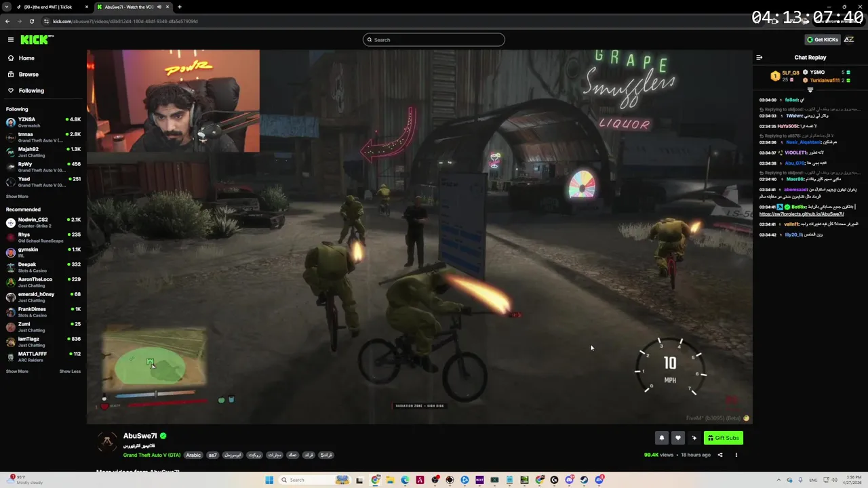
Task: Click the Windows taskbar search box
Action: (315, 480)
